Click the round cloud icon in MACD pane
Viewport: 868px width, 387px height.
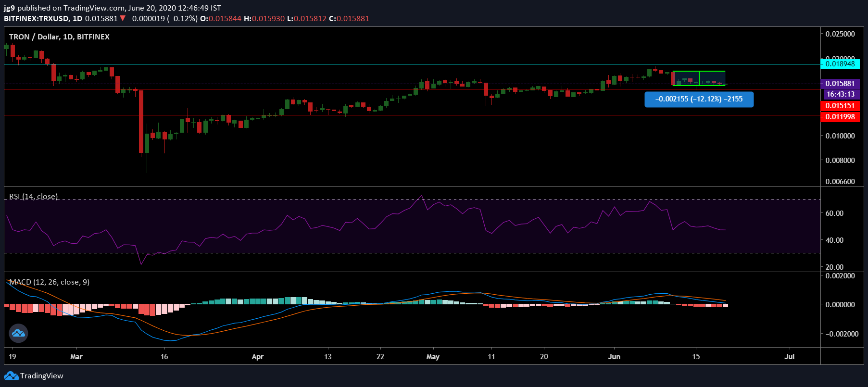(x=18, y=333)
